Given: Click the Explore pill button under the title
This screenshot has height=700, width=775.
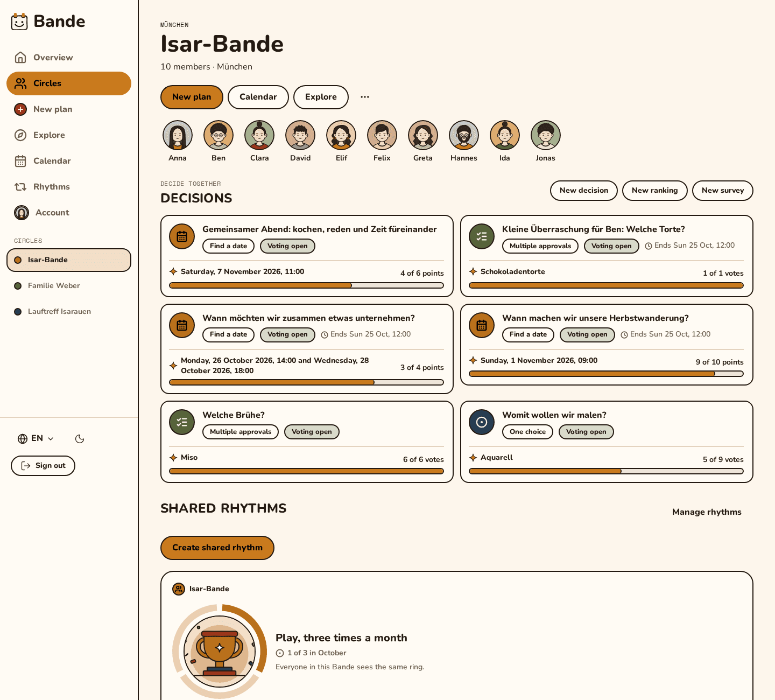Looking at the screenshot, I should 321,97.
